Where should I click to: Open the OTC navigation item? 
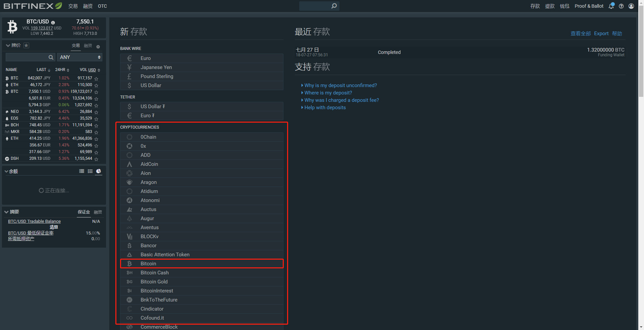pyautogui.click(x=102, y=6)
